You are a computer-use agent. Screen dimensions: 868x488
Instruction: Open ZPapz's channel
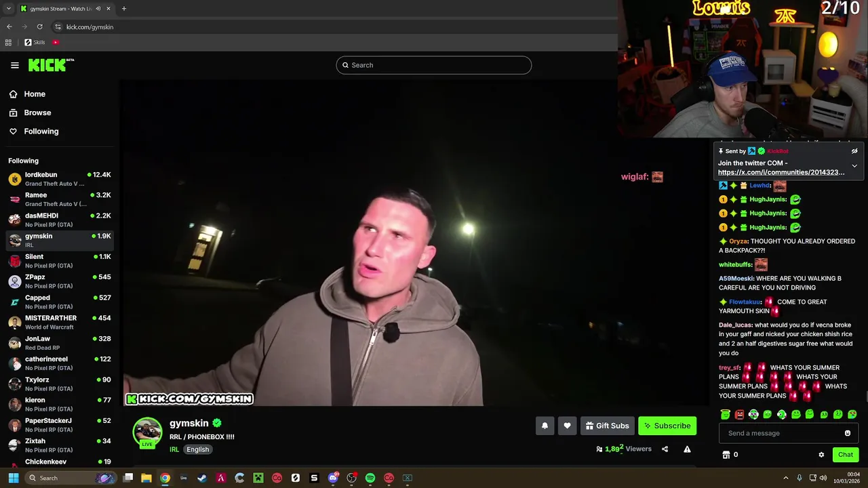click(x=60, y=281)
